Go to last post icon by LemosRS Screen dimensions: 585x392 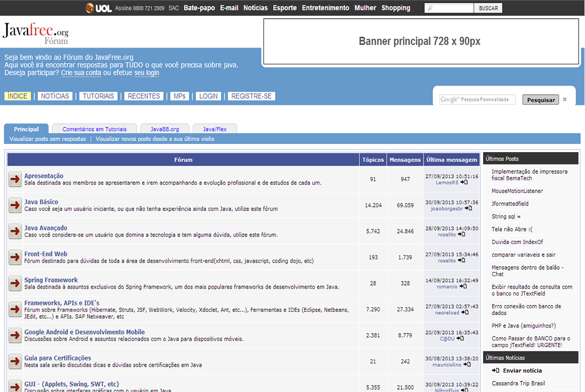pyautogui.click(x=464, y=183)
